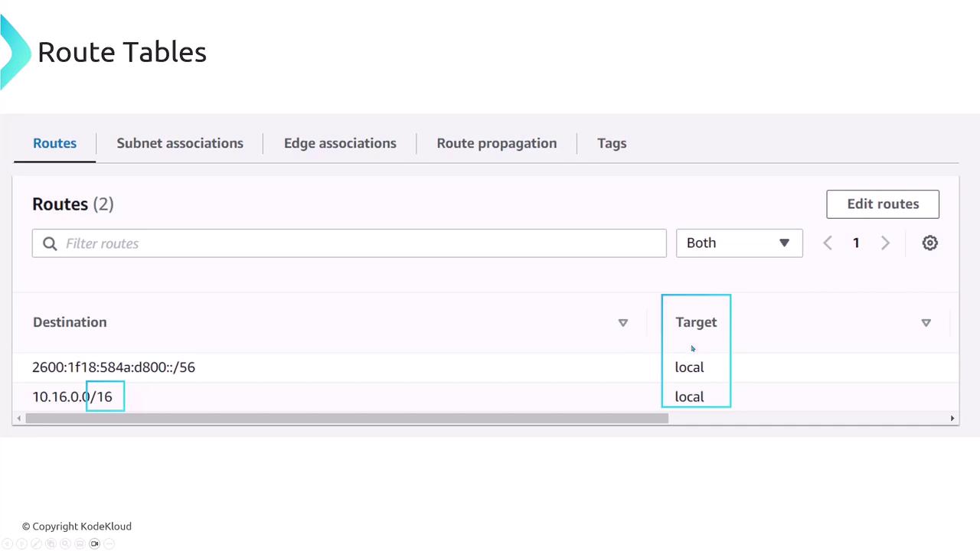Viewport: 980px width, 551px height.
Task: Go to next page of routes
Action: (886, 243)
